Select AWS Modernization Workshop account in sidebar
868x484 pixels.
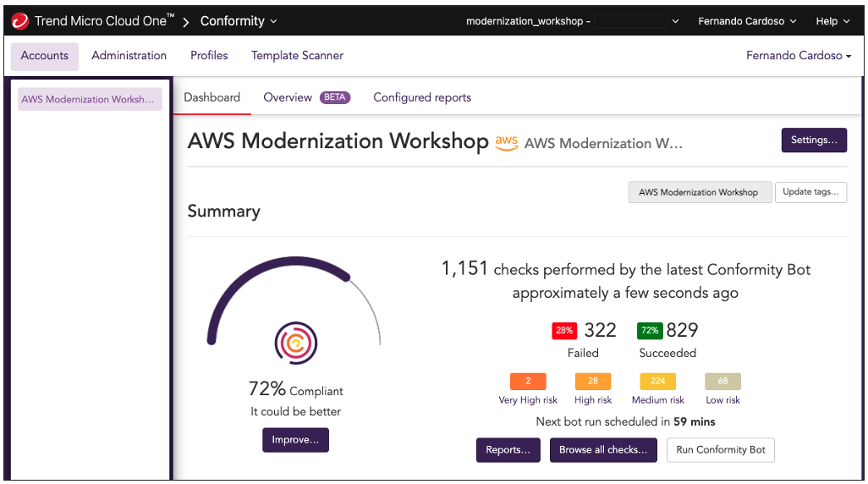(x=90, y=99)
